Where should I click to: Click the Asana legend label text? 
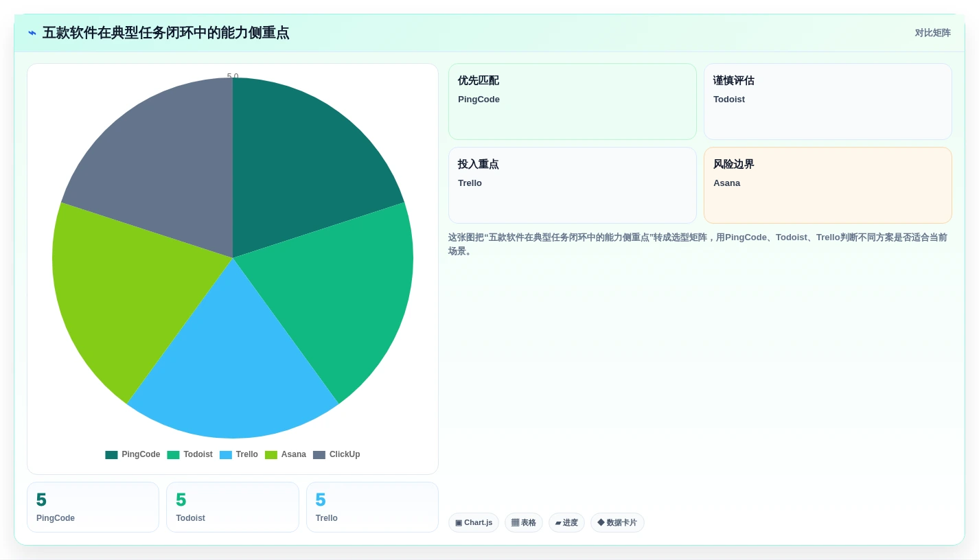[294, 455]
